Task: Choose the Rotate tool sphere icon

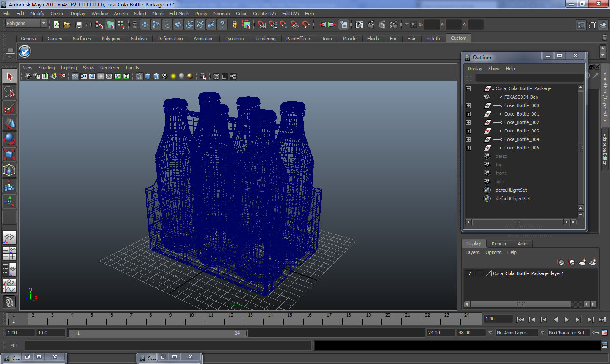Action: [9, 139]
